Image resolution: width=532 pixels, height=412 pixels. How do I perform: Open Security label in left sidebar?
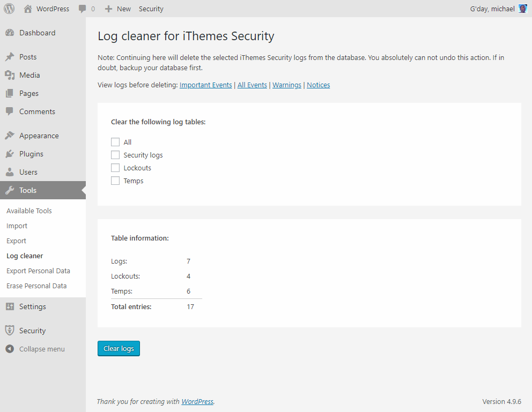(32, 331)
